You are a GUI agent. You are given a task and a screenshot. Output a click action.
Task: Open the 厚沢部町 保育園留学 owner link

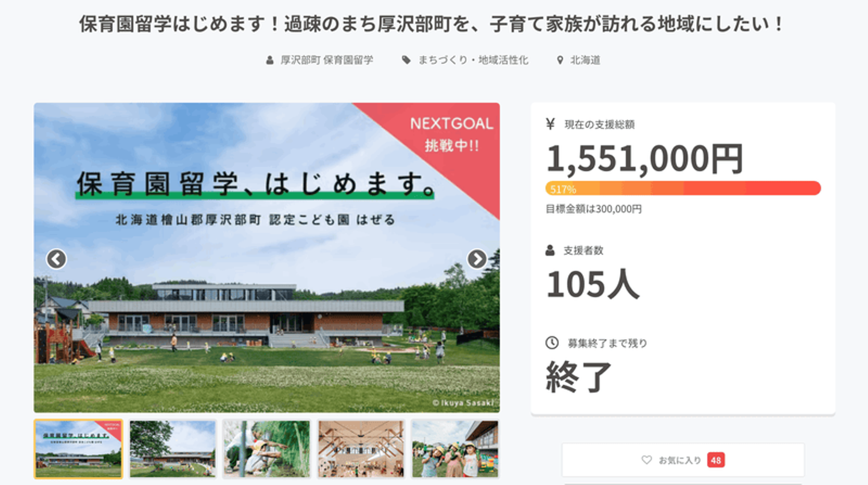click(327, 60)
